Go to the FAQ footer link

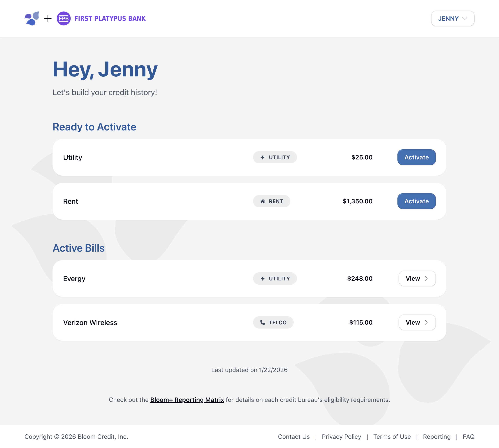pos(468,437)
